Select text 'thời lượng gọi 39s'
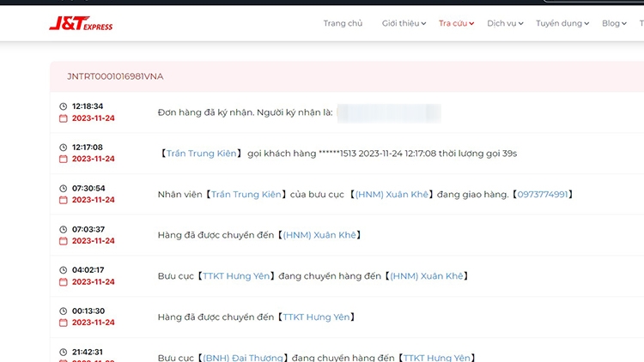 point(477,154)
